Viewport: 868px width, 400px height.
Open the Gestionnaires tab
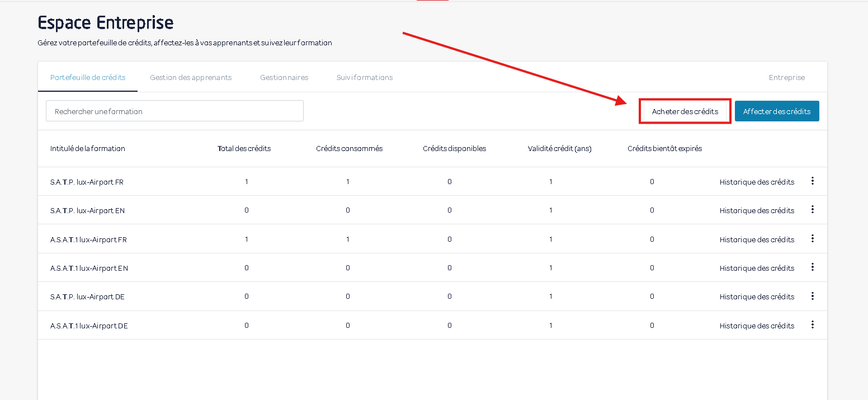coord(284,78)
